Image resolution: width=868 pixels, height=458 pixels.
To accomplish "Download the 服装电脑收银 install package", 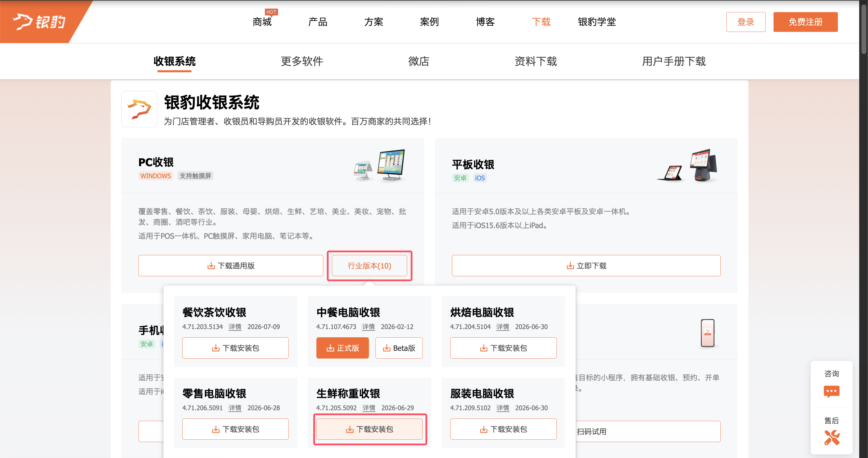I will click(x=503, y=429).
